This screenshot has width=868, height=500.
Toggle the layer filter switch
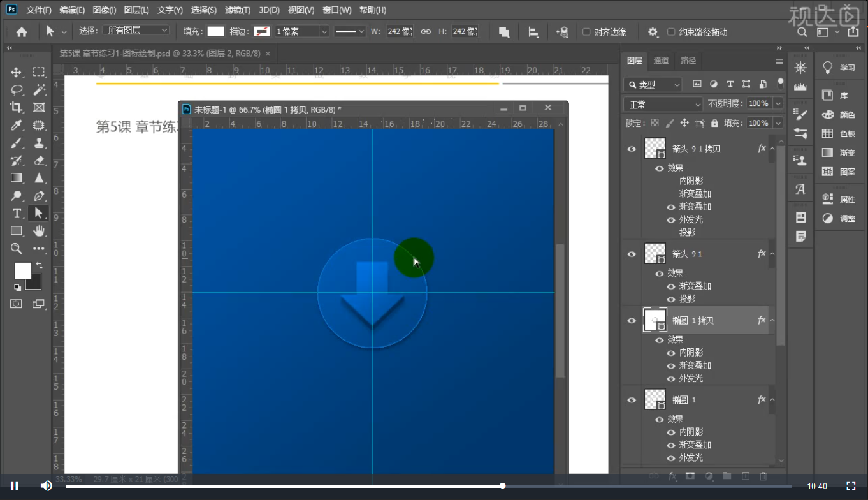point(780,83)
